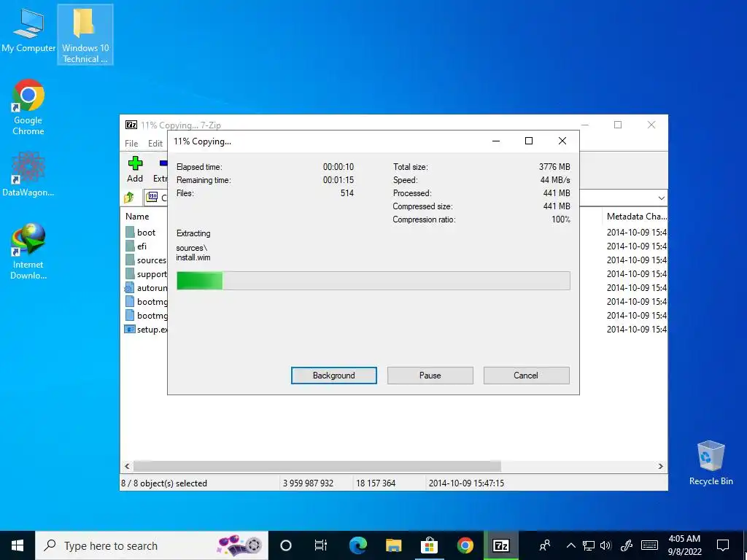The height and width of the screenshot is (560, 747).
Task: Open Task View on taskbar
Action: pos(321,545)
